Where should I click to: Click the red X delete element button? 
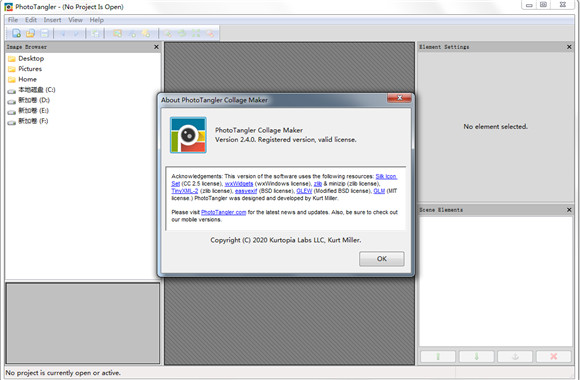pyautogui.click(x=553, y=356)
